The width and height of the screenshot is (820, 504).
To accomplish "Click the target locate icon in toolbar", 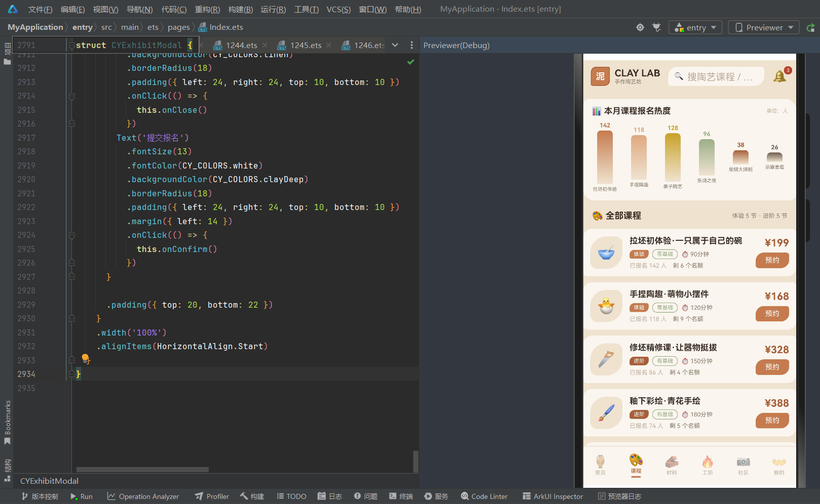I will (x=640, y=27).
